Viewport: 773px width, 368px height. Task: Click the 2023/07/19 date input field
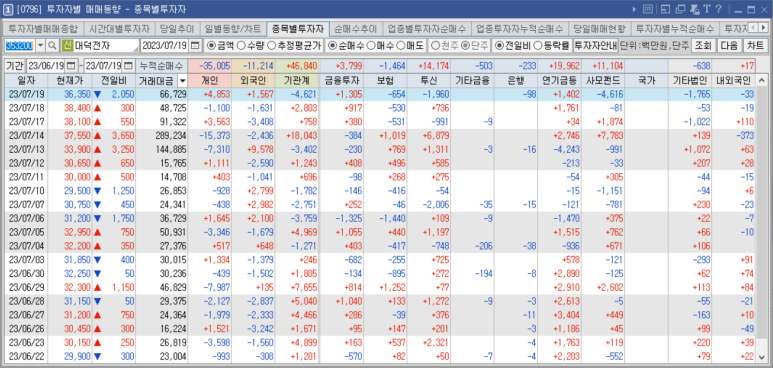165,46
